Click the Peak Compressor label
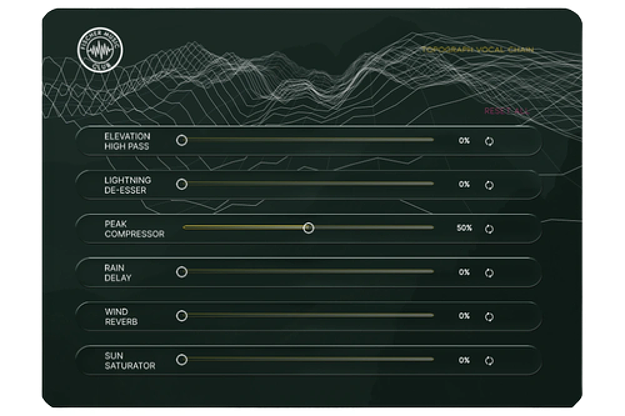Viewport: 625px width, 416px height. point(134,229)
